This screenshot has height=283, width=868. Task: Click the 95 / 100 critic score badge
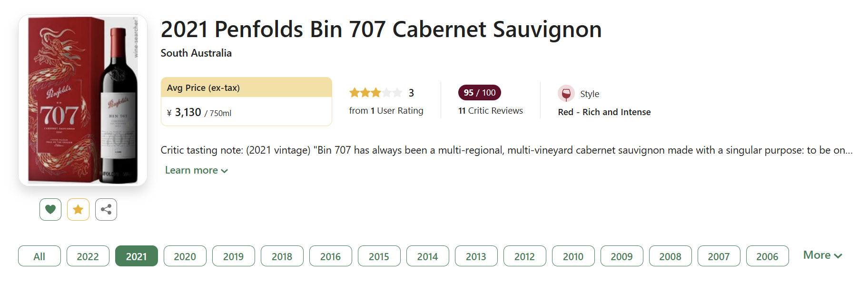coord(479,93)
